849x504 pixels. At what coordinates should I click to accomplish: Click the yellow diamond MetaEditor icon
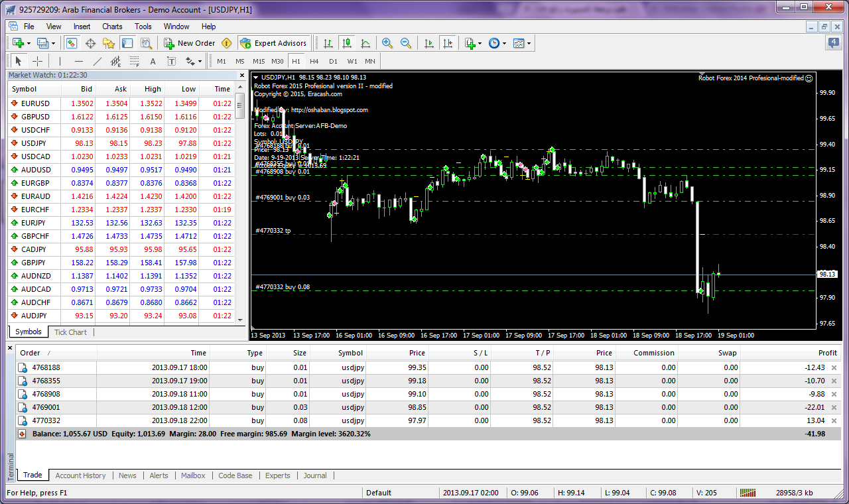(x=227, y=43)
